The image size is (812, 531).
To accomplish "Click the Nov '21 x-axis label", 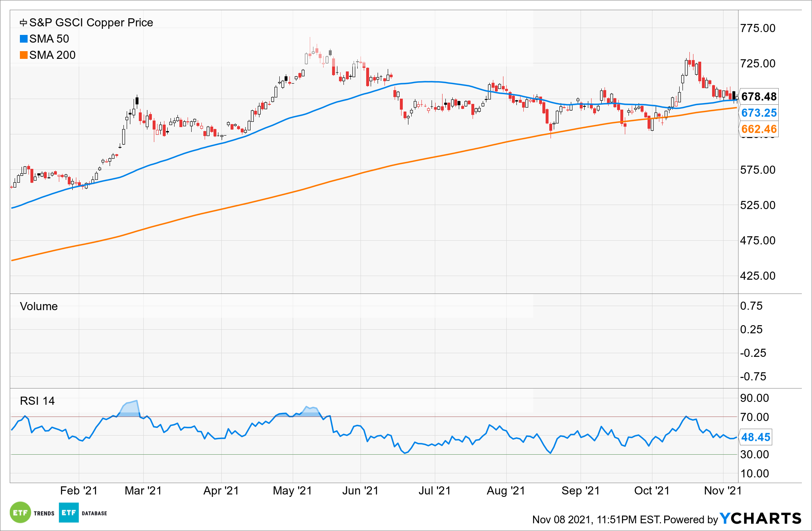I will (723, 491).
